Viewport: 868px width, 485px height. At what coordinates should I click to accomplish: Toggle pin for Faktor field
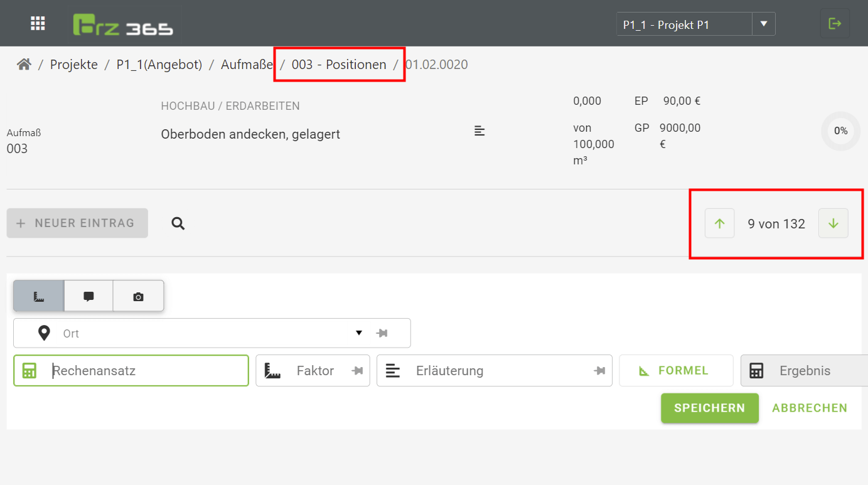(x=358, y=371)
